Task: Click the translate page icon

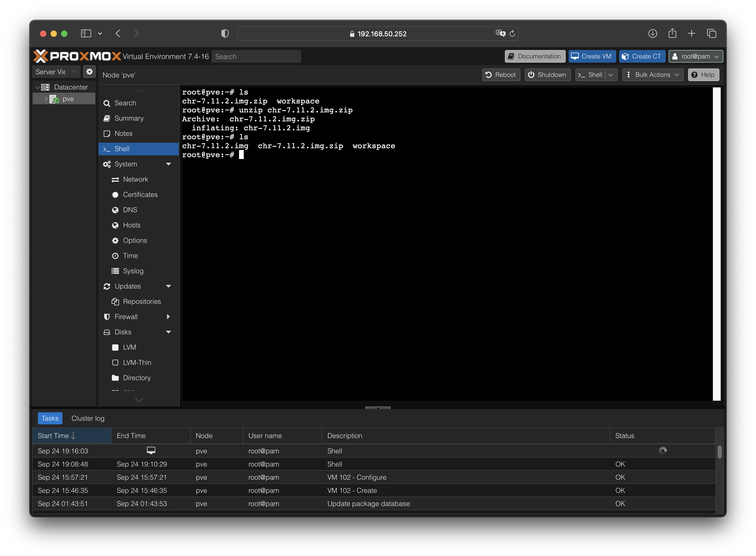Action: coord(500,33)
